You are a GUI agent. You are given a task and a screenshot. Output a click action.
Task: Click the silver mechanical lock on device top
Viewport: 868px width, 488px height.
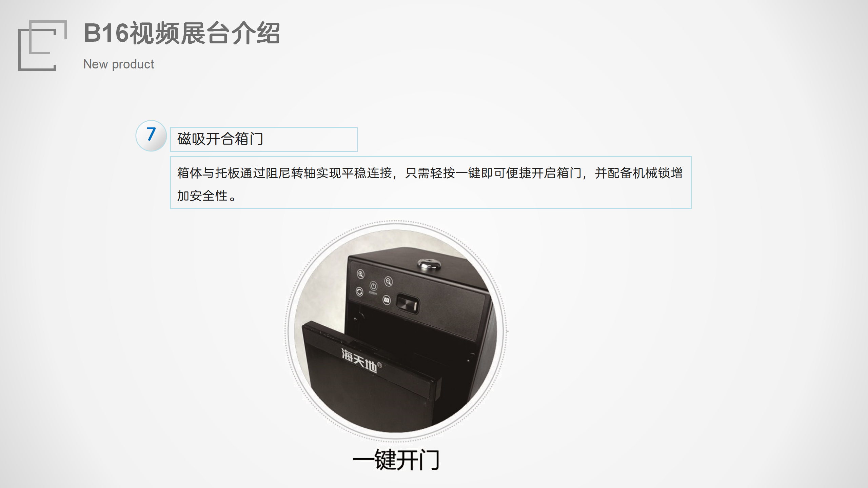pos(429,264)
